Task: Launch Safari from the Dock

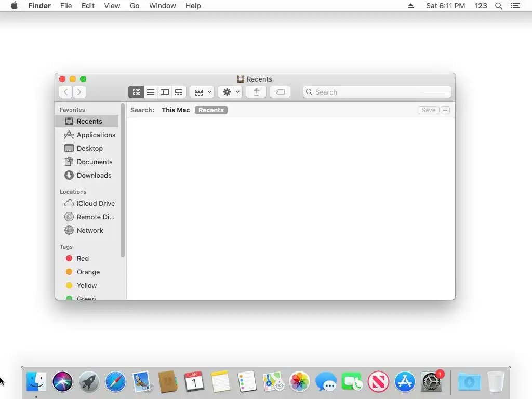Action: tap(115, 382)
